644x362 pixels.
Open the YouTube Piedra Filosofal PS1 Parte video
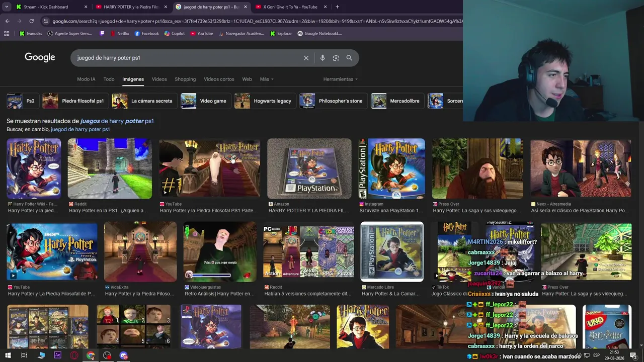pyautogui.click(x=209, y=168)
